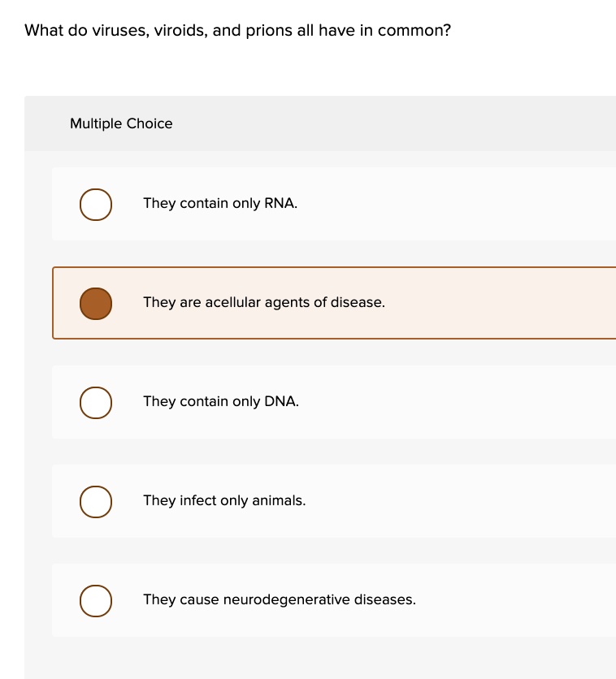Click the answer text 'They infect only animals.'
The width and height of the screenshot is (616, 679).
point(224,500)
